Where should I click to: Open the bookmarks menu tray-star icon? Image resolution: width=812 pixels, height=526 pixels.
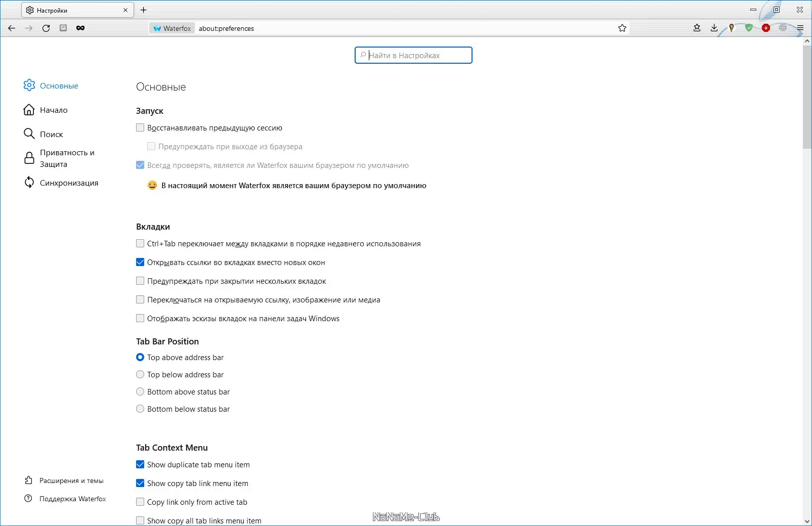[x=697, y=28]
